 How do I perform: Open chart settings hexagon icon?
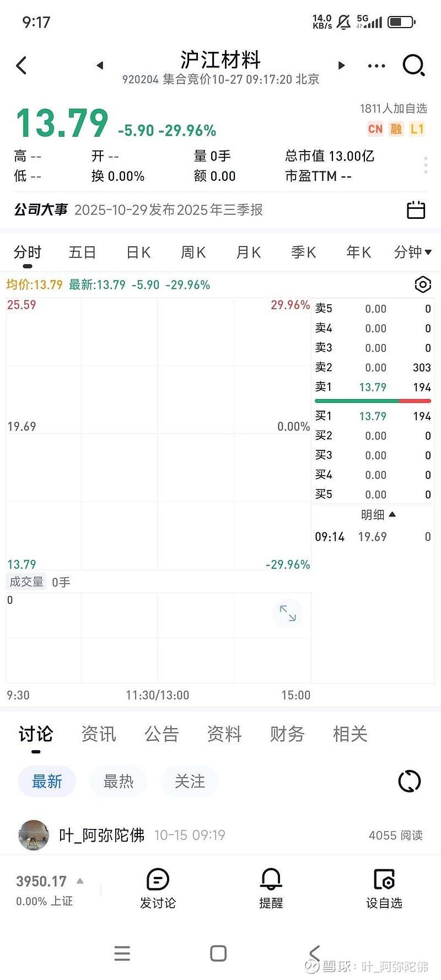click(422, 284)
